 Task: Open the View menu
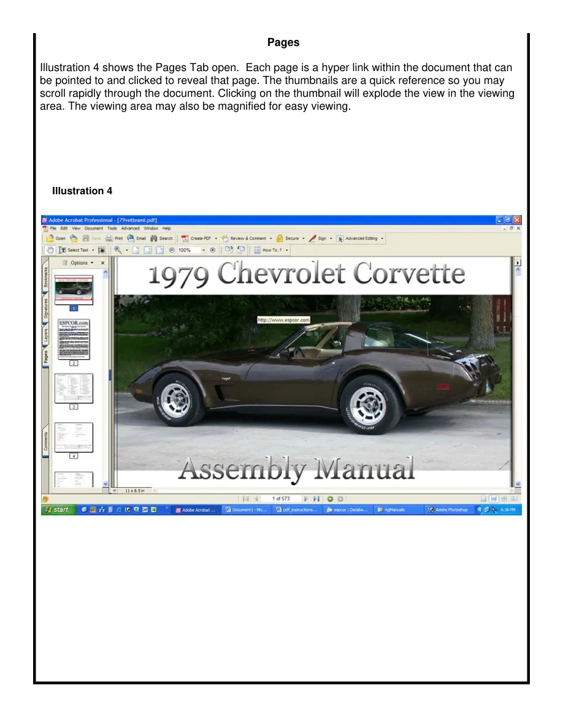(x=76, y=229)
